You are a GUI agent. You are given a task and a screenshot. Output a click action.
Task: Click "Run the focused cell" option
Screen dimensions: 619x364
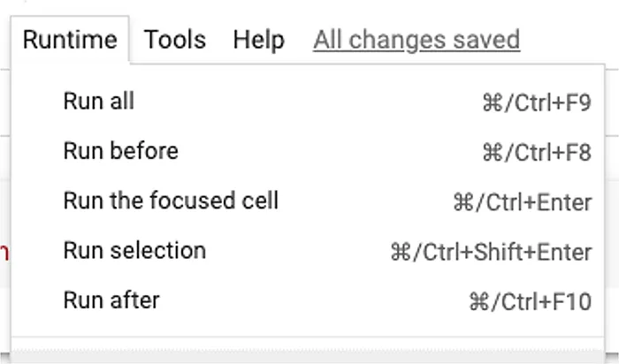(x=171, y=201)
